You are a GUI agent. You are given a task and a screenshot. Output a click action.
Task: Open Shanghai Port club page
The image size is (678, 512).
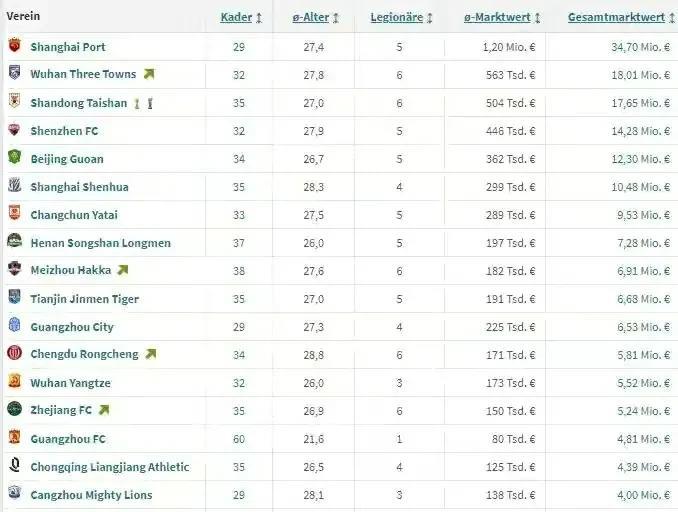pyautogui.click(x=68, y=47)
